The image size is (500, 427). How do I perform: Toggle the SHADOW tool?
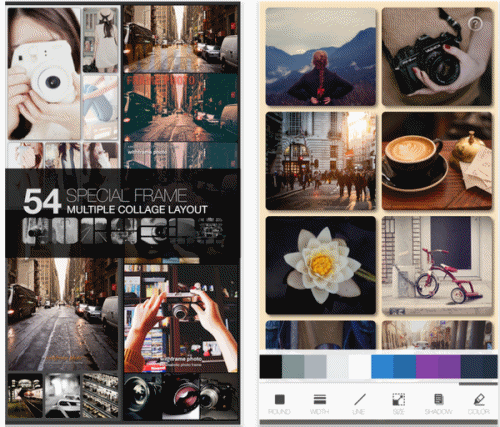coord(439,404)
